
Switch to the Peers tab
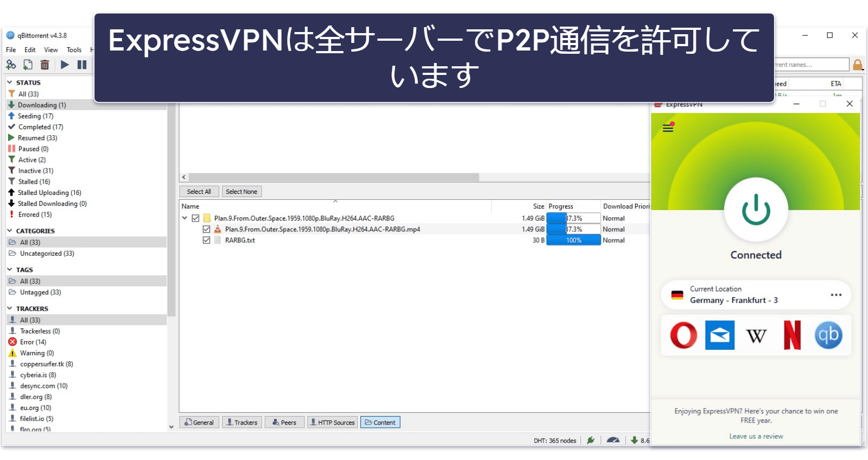284,423
